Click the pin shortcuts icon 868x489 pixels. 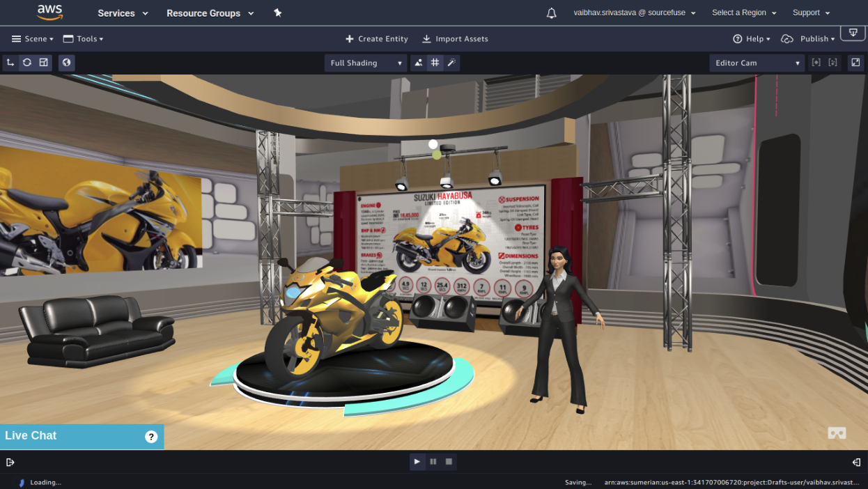click(x=278, y=13)
